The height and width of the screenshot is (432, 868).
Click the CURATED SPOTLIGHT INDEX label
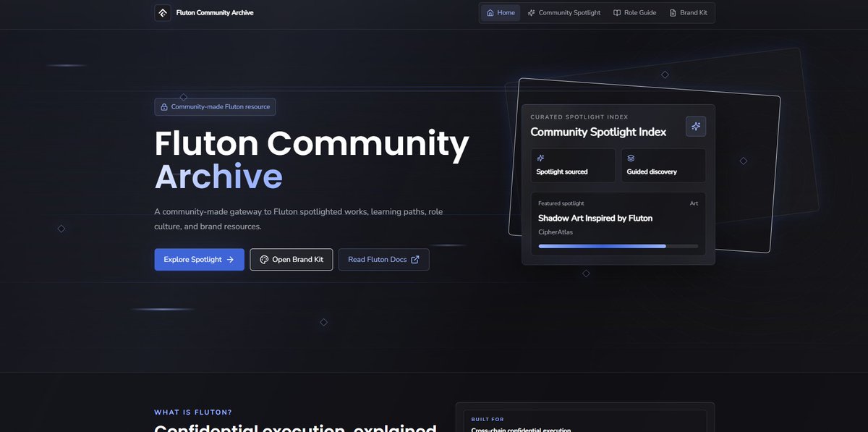[579, 117]
